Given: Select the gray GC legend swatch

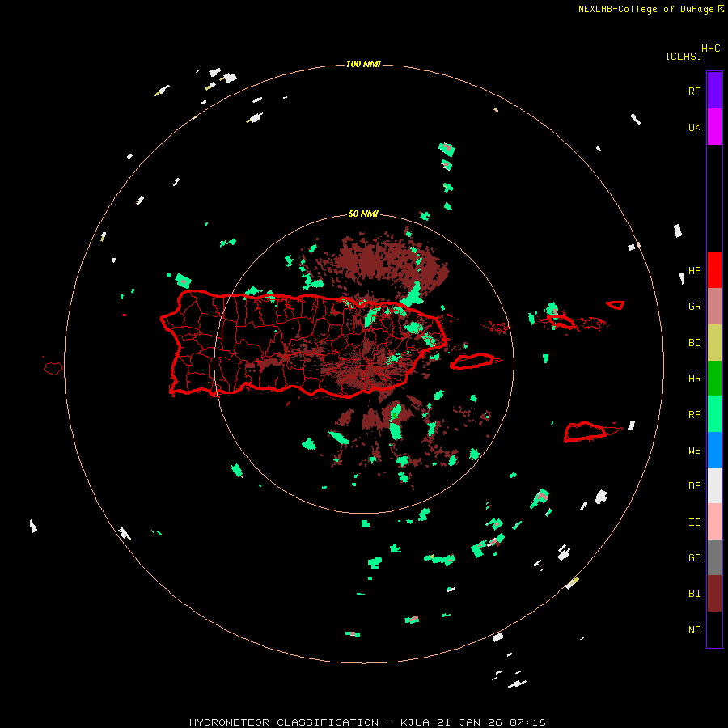Looking at the screenshot, I should pyautogui.click(x=714, y=557).
